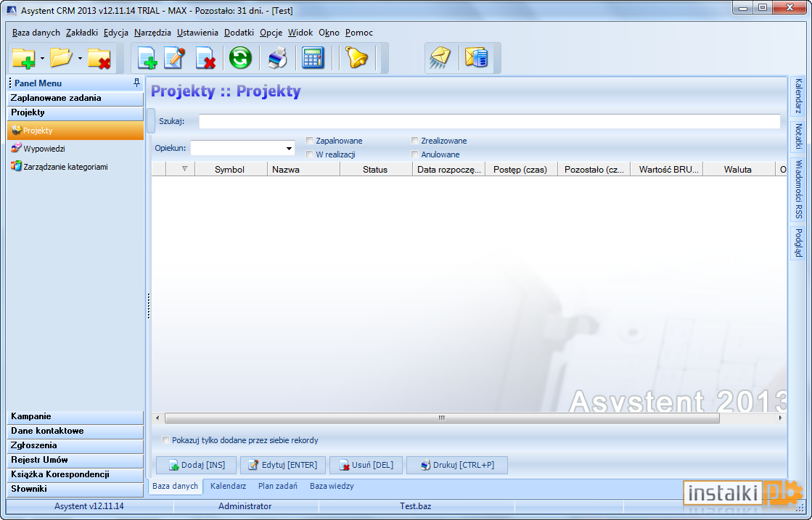Expand Kampanie panel section

tap(75, 416)
